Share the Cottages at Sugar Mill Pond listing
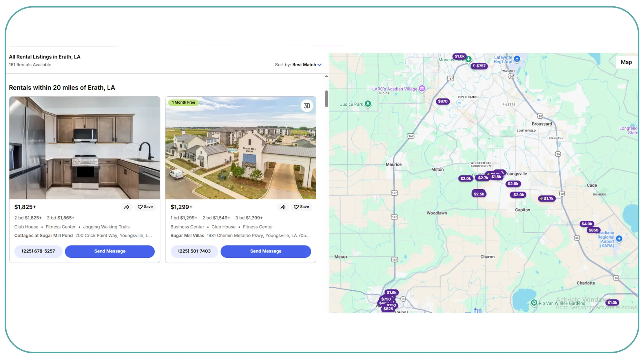This screenshot has height=359, width=644. coord(127,207)
